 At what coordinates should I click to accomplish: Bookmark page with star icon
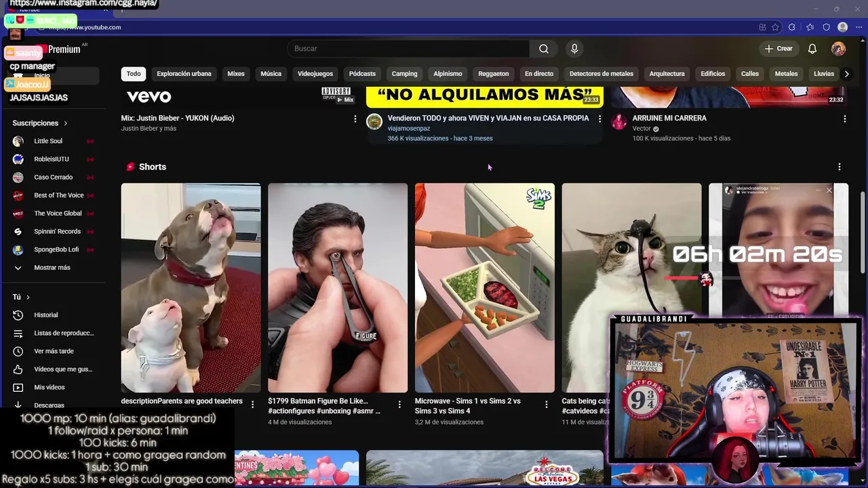click(775, 27)
